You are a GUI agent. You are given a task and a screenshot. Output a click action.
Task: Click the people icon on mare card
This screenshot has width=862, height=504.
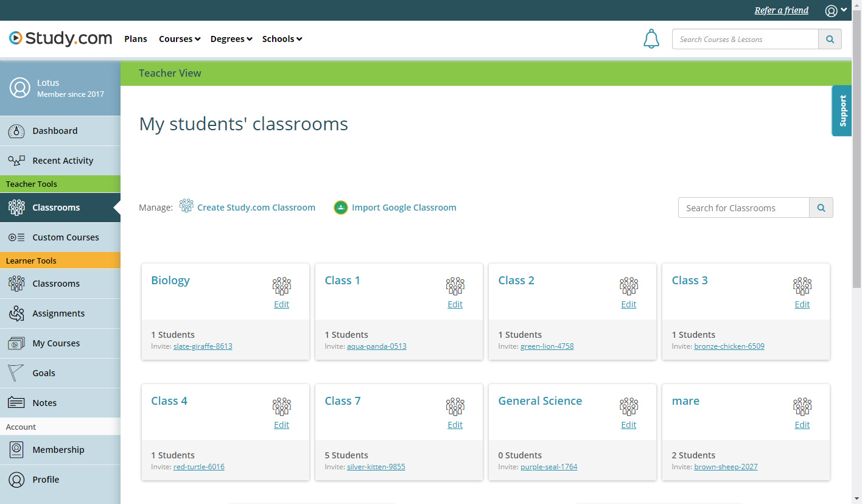[802, 406]
